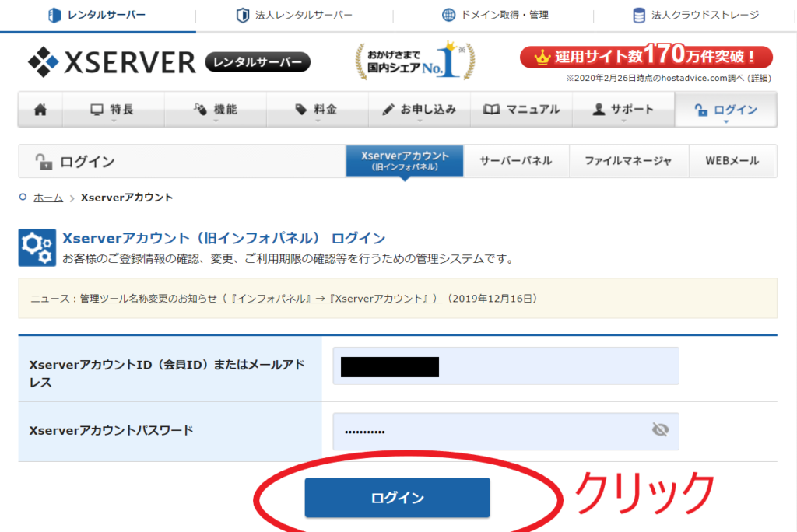Viewport: 797px width, 532px height.
Task: Click the 詳細 link under the red banner
Action: [760, 79]
